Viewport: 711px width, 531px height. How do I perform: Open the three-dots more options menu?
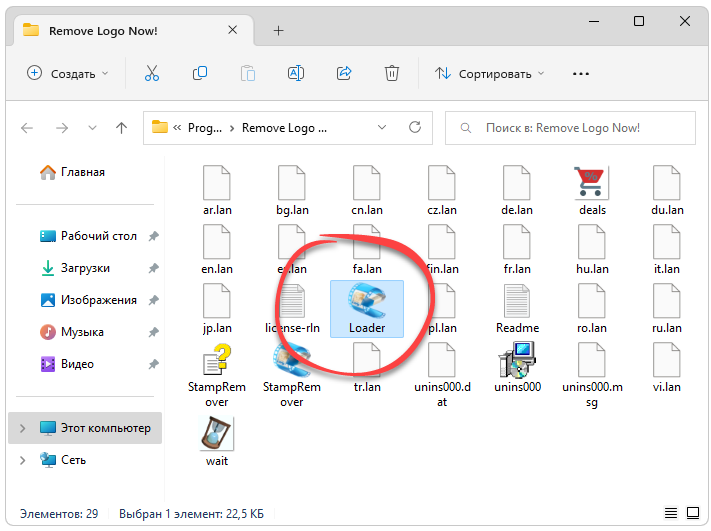click(581, 73)
